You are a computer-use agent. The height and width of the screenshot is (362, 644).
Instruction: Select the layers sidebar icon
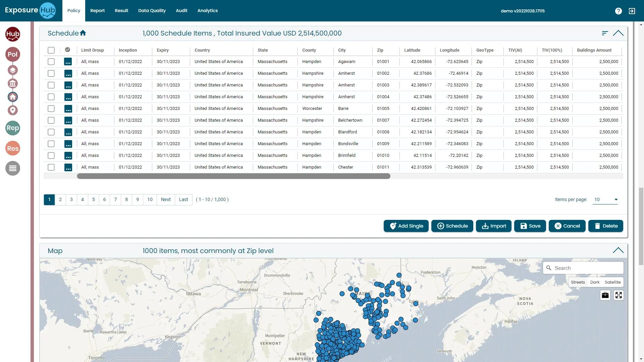click(13, 70)
